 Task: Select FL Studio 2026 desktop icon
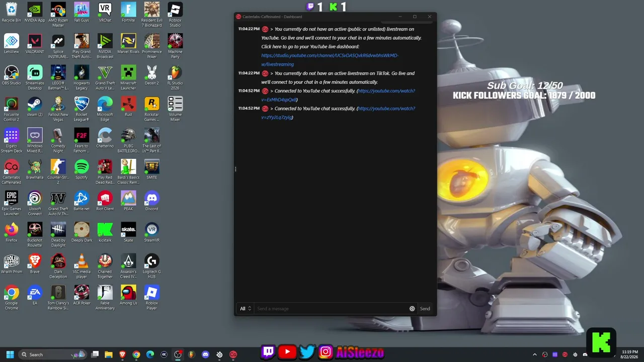pos(175,78)
